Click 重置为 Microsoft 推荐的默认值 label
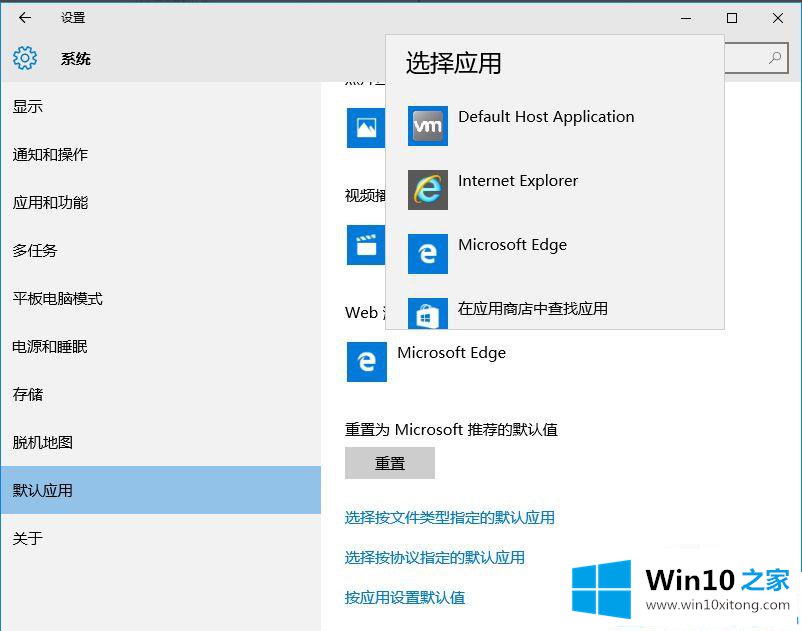This screenshot has height=631, width=802. [x=451, y=430]
